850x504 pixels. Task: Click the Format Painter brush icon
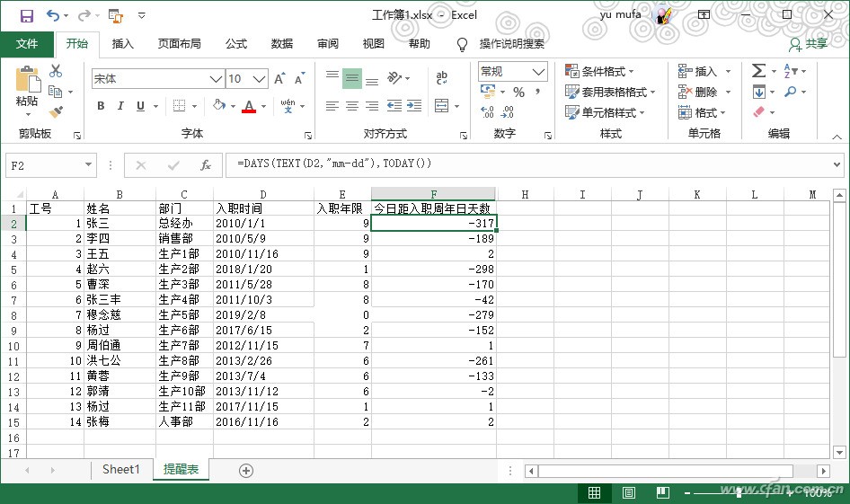point(56,111)
